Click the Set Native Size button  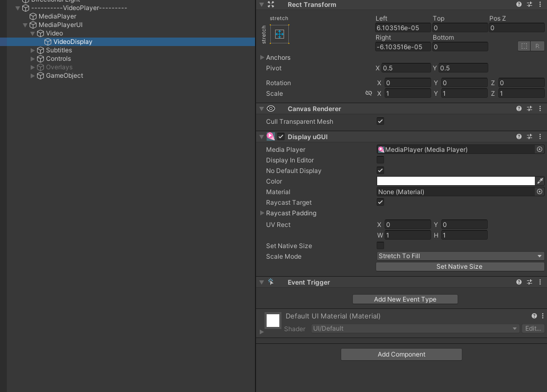459,266
